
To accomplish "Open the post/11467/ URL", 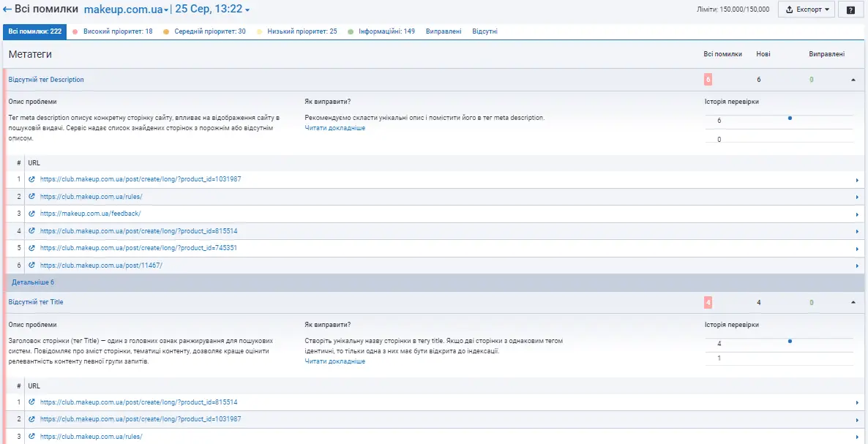I will coord(101,266).
